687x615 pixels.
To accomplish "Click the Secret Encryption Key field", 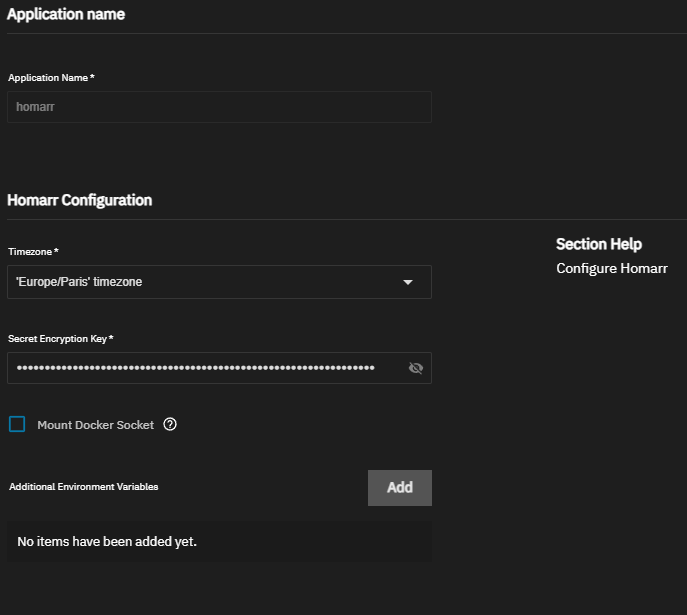I will [219, 368].
